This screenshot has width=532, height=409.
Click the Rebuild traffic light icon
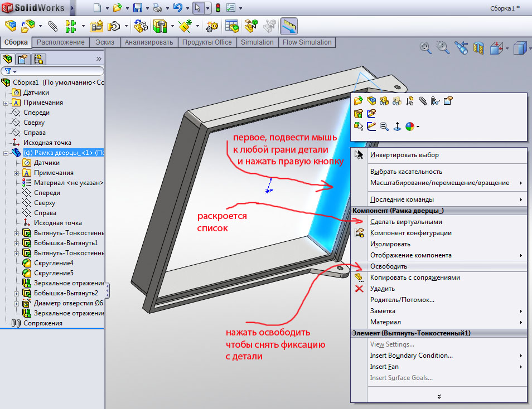[217, 8]
